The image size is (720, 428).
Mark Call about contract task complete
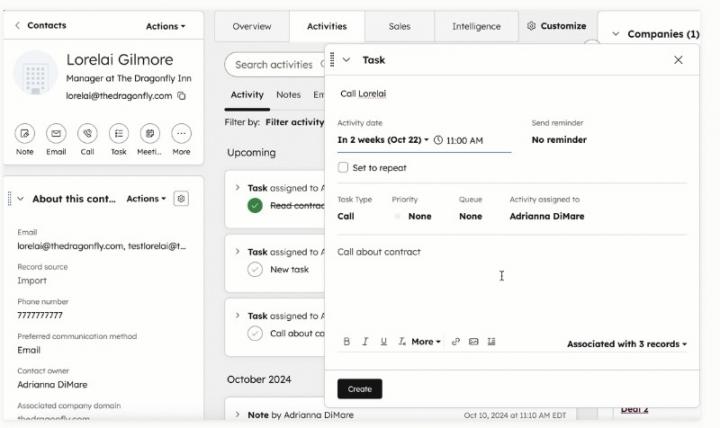[255, 333]
